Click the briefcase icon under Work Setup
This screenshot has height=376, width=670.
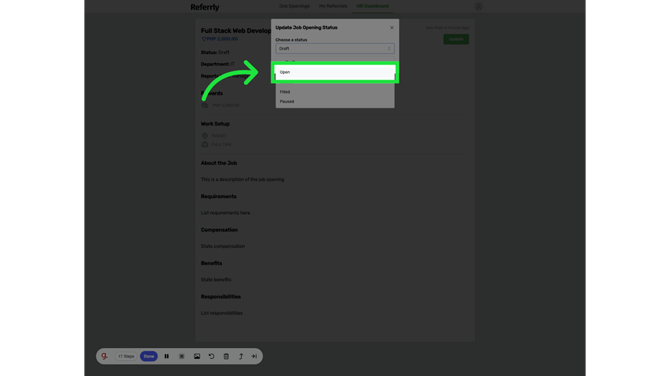click(205, 144)
